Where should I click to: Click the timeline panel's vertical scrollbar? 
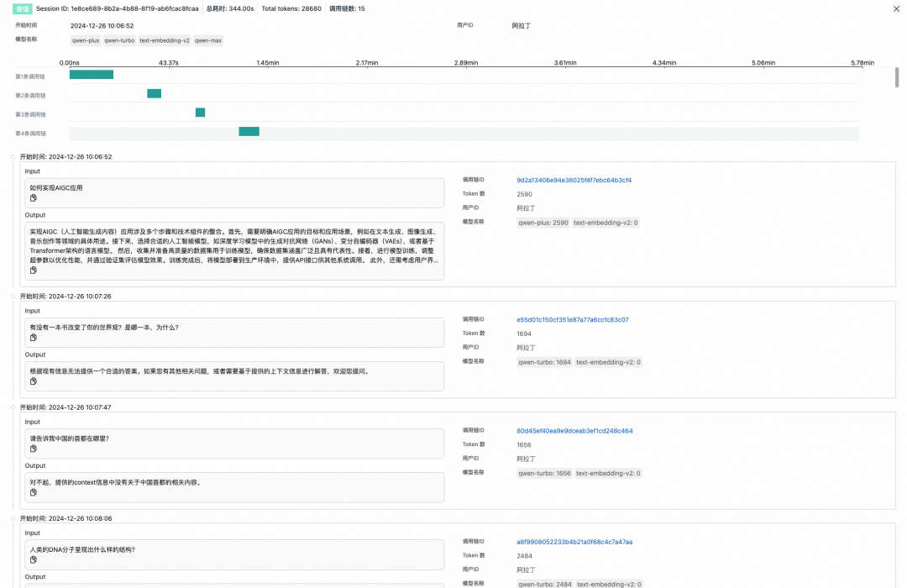coord(896,77)
